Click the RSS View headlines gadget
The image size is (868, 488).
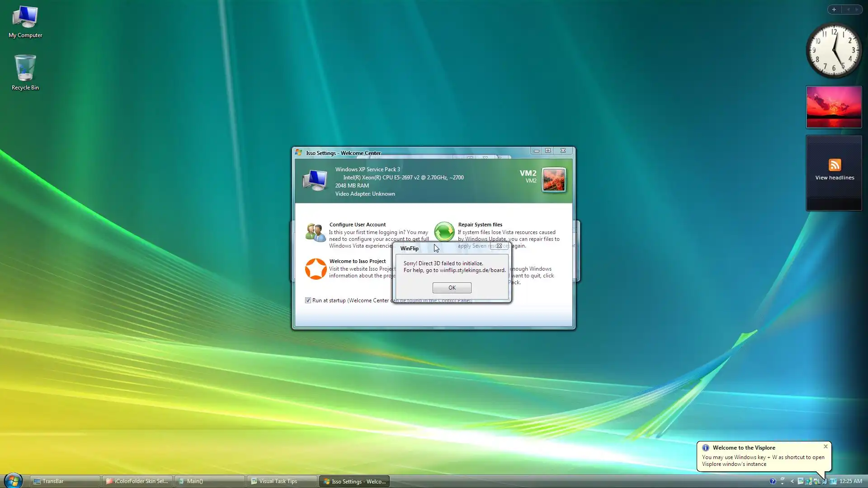pyautogui.click(x=835, y=169)
